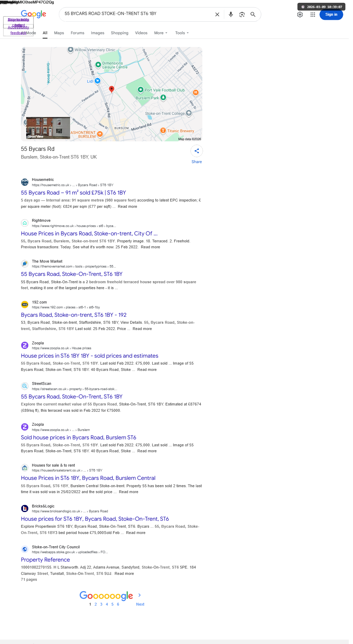Sign in to Google account

point(331,14)
